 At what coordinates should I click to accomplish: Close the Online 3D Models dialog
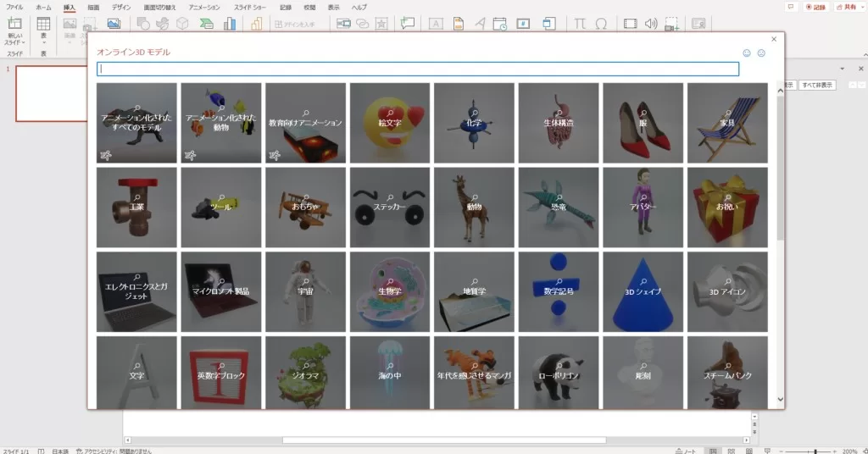tap(774, 39)
